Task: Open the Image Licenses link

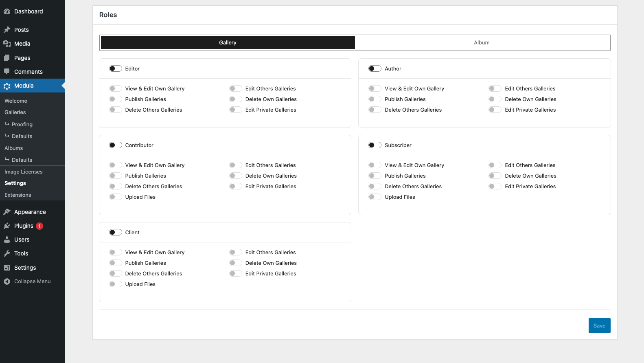Action: tap(24, 172)
